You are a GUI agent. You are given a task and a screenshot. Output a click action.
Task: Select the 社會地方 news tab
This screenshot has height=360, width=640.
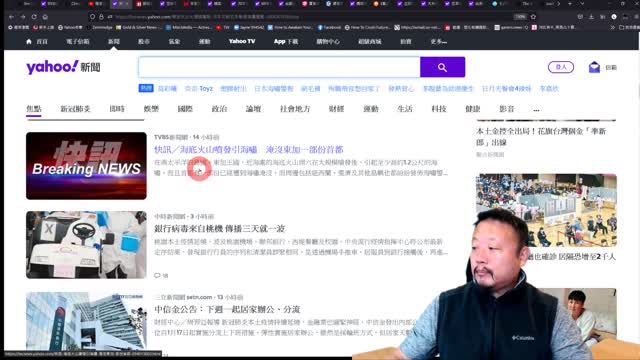[295, 109]
